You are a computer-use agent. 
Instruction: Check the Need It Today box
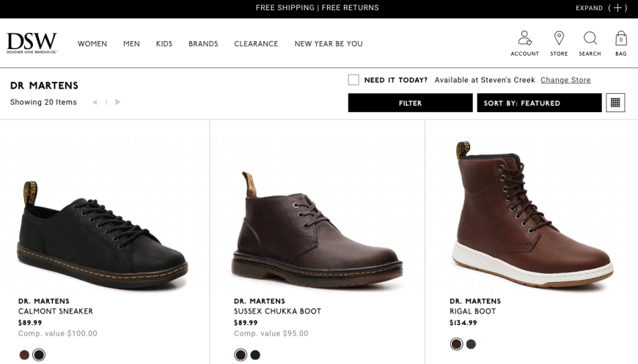click(353, 80)
